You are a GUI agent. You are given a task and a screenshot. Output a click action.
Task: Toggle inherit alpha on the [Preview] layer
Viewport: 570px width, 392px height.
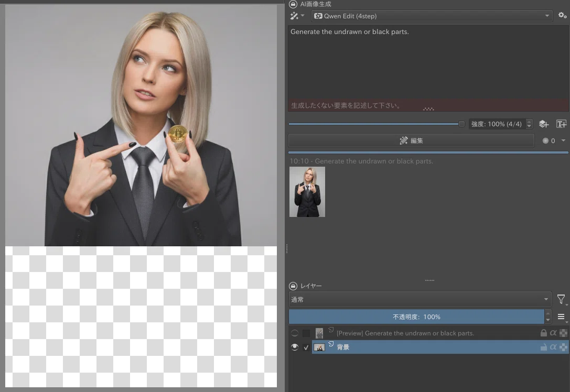click(x=553, y=333)
